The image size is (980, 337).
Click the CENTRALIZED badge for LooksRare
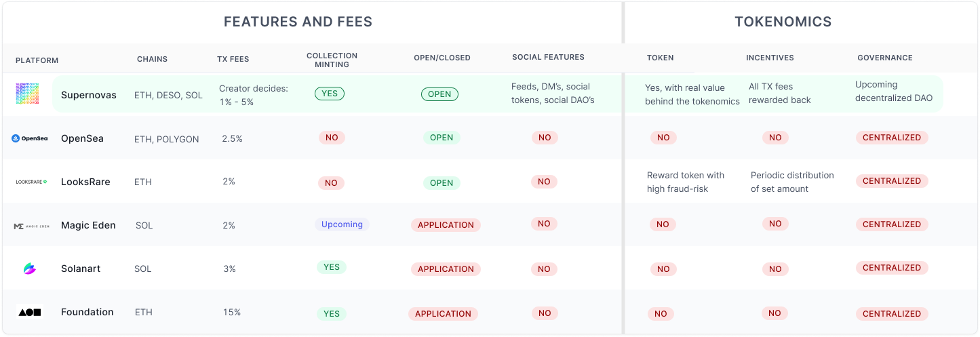(892, 181)
